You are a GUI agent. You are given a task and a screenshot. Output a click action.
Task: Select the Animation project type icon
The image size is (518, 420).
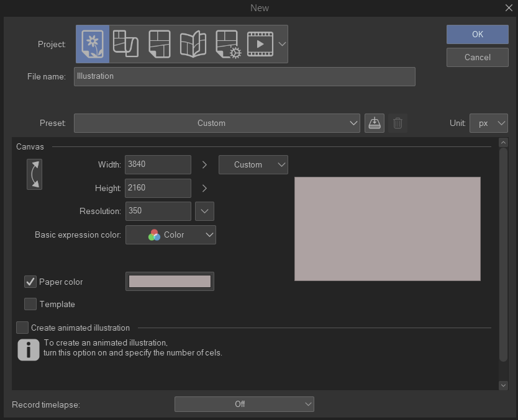pyautogui.click(x=260, y=44)
